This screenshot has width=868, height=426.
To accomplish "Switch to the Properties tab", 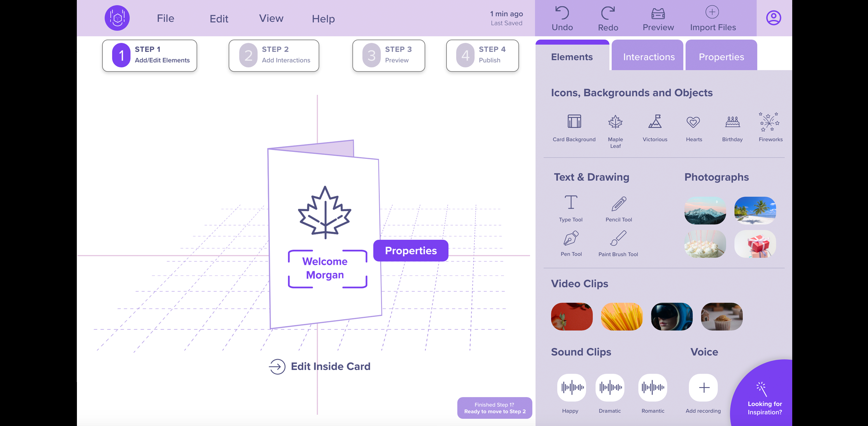I will click(x=721, y=56).
